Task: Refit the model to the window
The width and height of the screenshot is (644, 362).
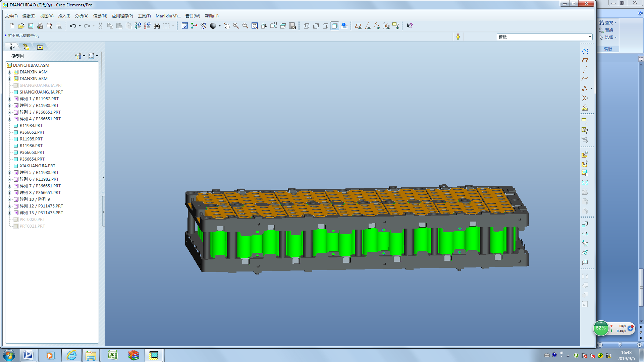Action: (255, 26)
